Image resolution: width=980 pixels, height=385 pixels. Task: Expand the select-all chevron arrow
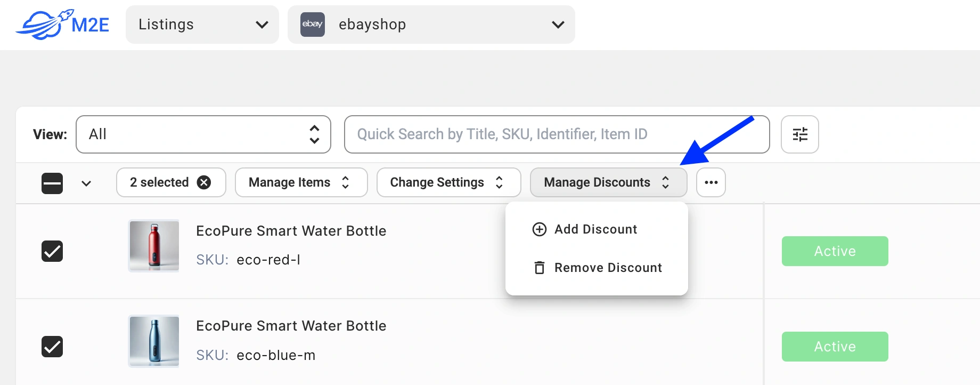[86, 183]
